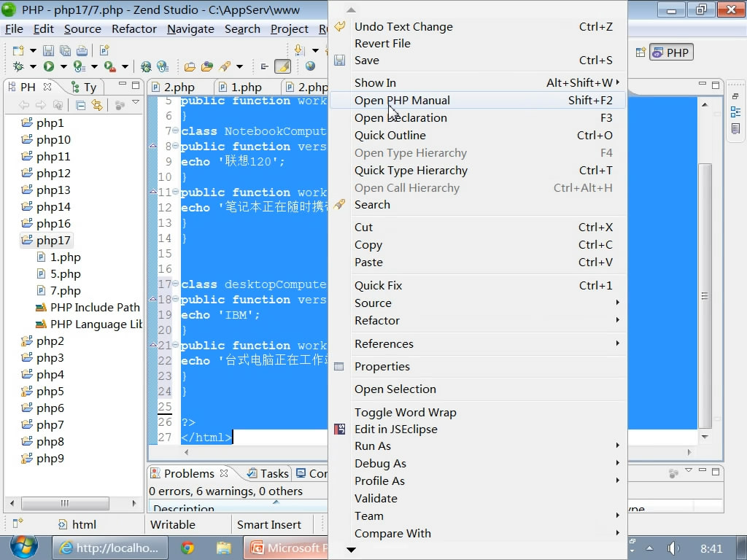Click the Collapse All icon in PHP Explorer
Screen dimensions: 747x560
pos(80,105)
